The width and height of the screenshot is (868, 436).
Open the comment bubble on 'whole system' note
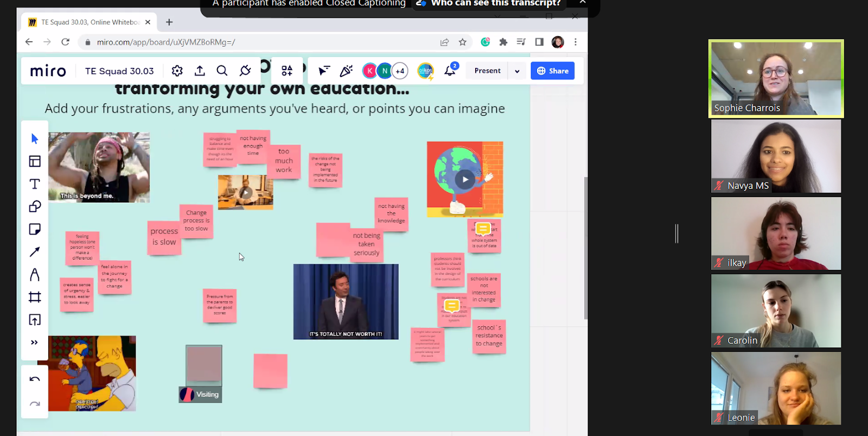point(483,229)
